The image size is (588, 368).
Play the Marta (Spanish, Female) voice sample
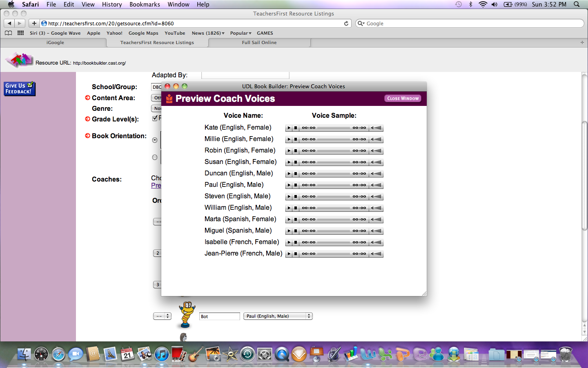pyautogui.click(x=289, y=220)
